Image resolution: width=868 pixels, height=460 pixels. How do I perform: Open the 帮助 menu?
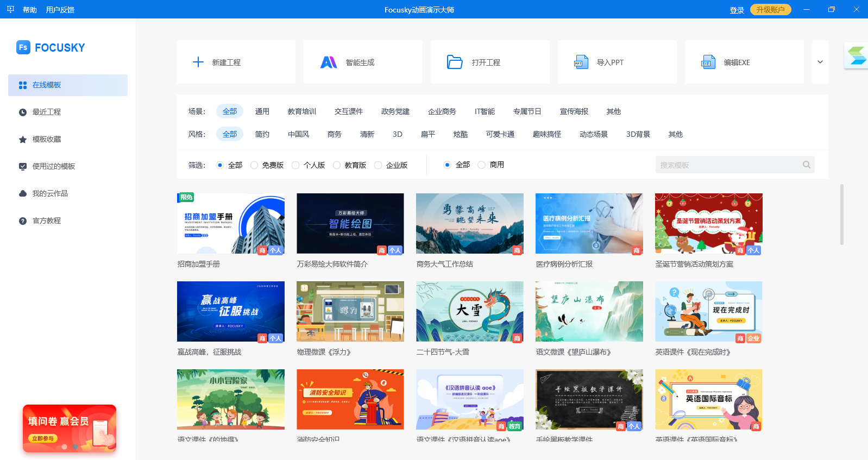(x=30, y=10)
